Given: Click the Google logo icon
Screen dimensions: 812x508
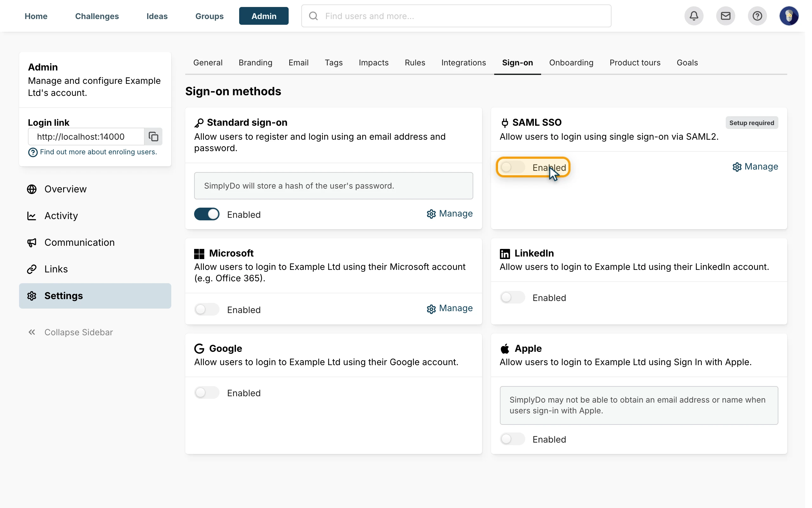Looking at the screenshot, I should pyautogui.click(x=199, y=348).
